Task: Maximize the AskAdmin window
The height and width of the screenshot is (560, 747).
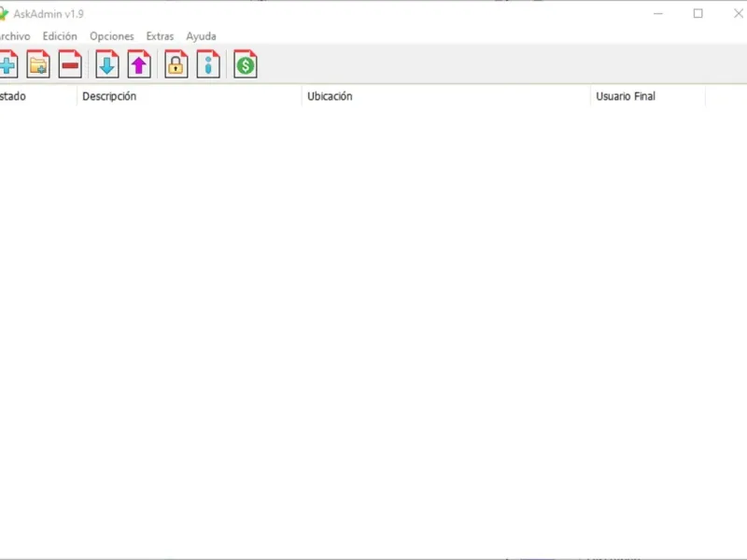Action: (x=698, y=14)
